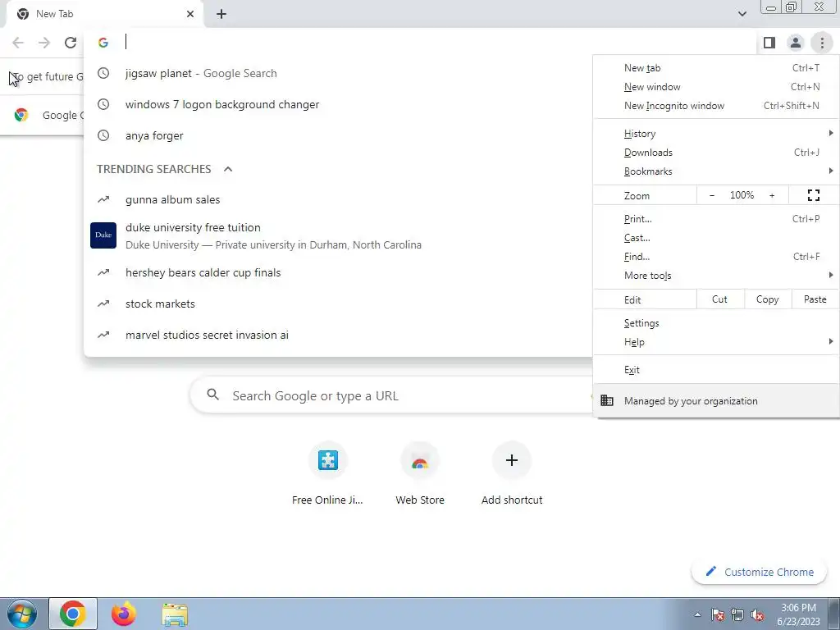The height and width of the screenshot is (630, 840).
Task: Click the muted volume tray icon
Action: 757,615
